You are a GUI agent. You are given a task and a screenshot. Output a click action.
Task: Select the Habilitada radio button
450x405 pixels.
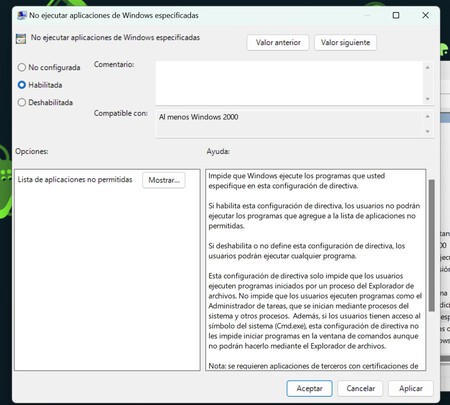point(22,85)
